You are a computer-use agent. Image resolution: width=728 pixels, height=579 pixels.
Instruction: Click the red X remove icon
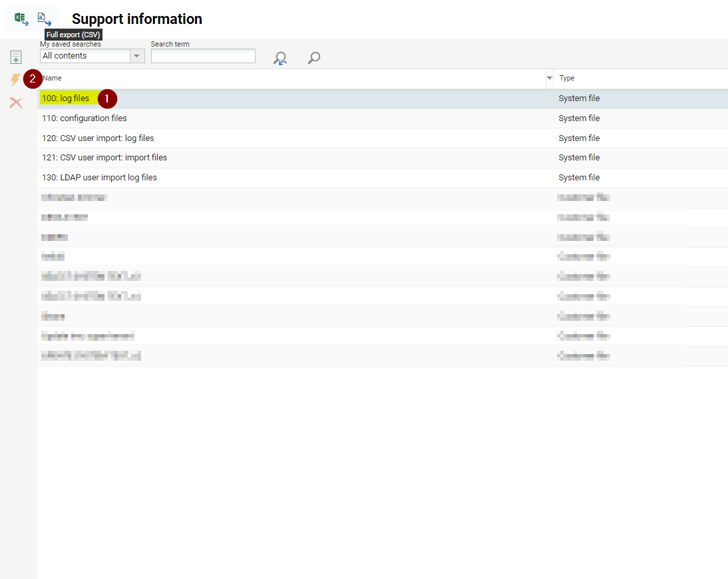15,102
